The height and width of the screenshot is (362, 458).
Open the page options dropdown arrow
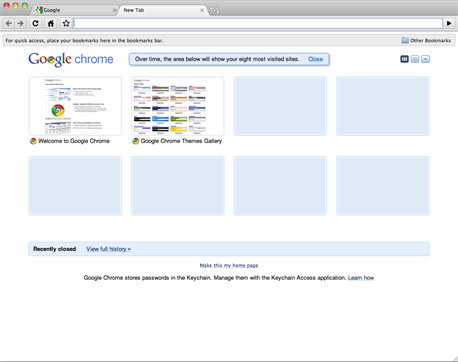pyautogui.click(x=425, y=59)
